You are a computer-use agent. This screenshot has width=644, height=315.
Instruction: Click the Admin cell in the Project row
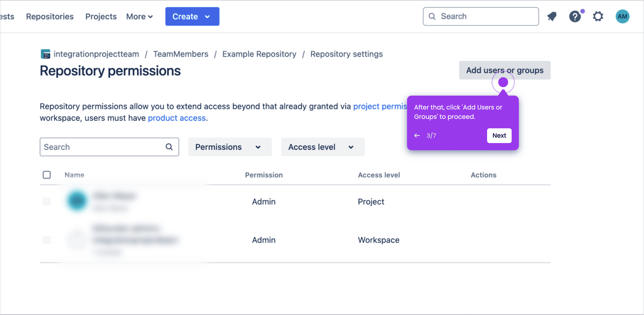click(x=264, y=202)
